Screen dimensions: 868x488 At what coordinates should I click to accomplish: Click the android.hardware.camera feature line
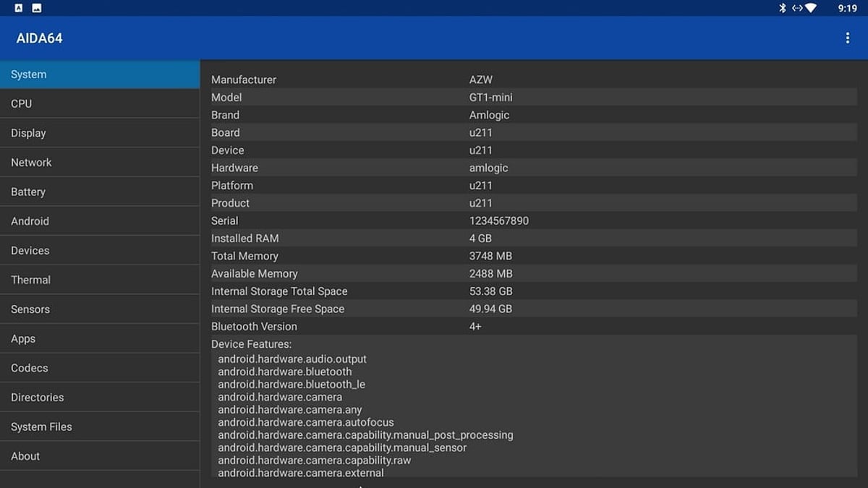tap(280, 397)
